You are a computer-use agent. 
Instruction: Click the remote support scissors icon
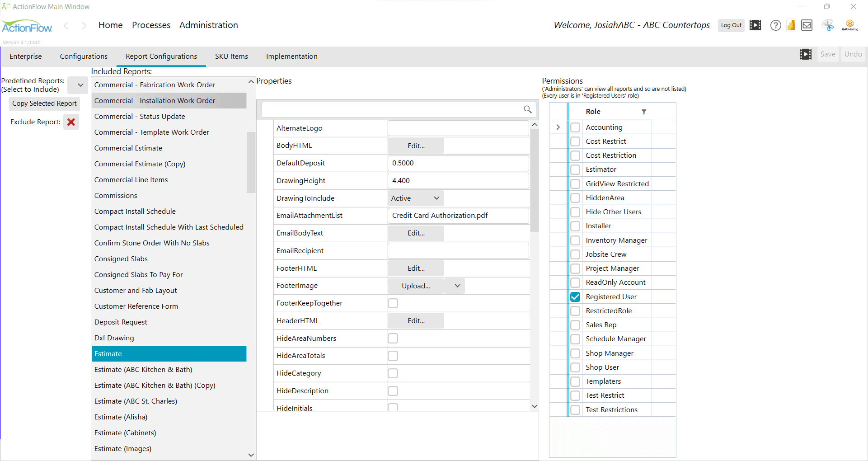coord(827,25)
